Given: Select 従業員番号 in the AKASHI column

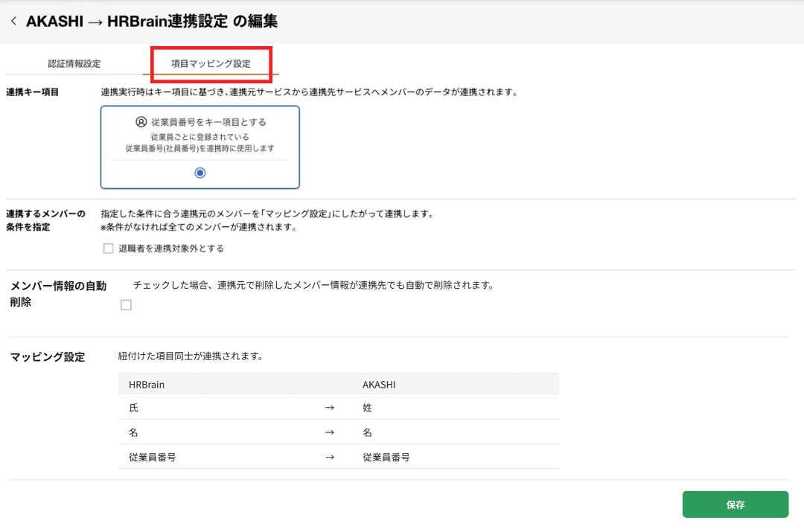Looking at the screenshot, I should click(x=386, y=458).
